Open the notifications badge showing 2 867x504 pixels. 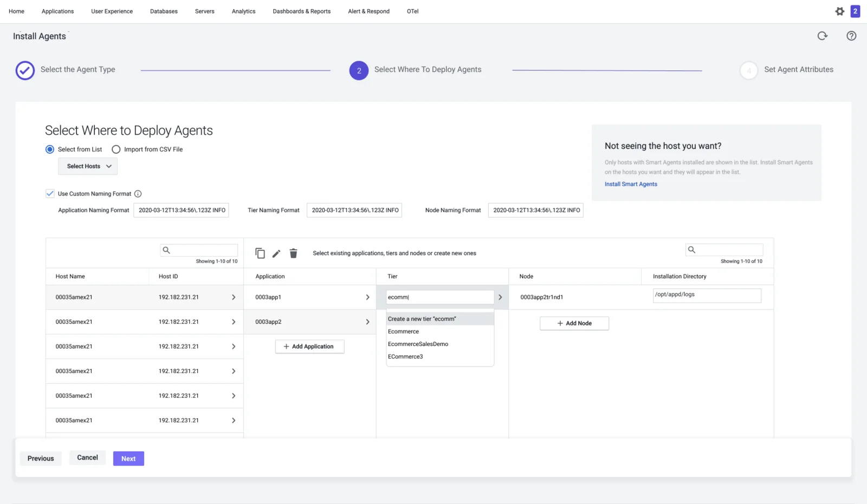point(855,11)
